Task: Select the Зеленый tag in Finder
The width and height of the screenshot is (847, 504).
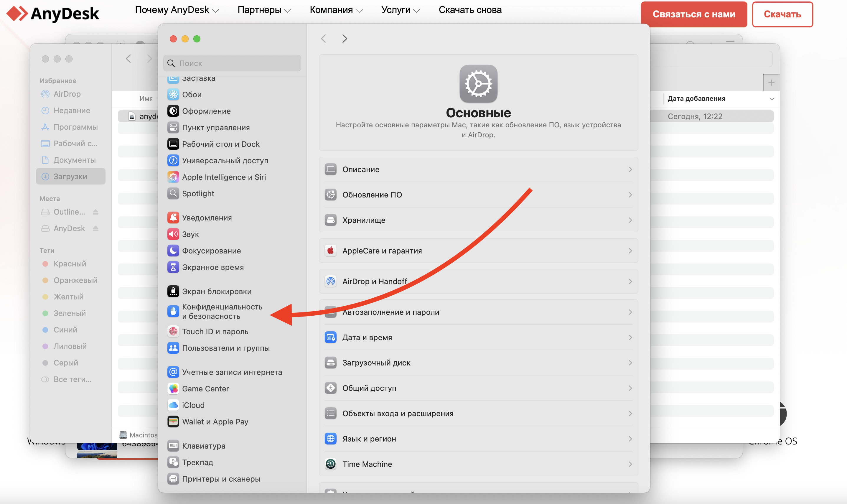Action: coord(71,313)
